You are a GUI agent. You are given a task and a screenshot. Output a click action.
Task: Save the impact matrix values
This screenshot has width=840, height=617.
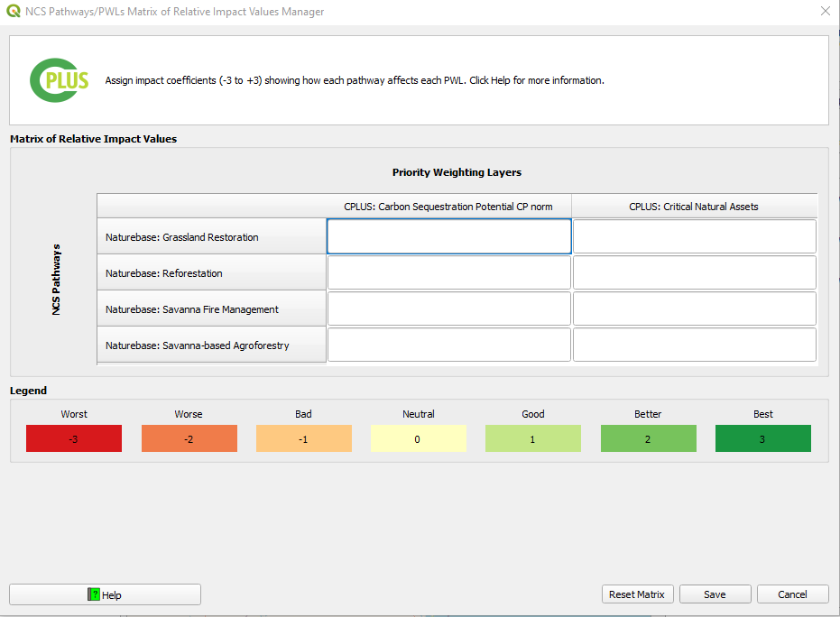coord(715,594)
